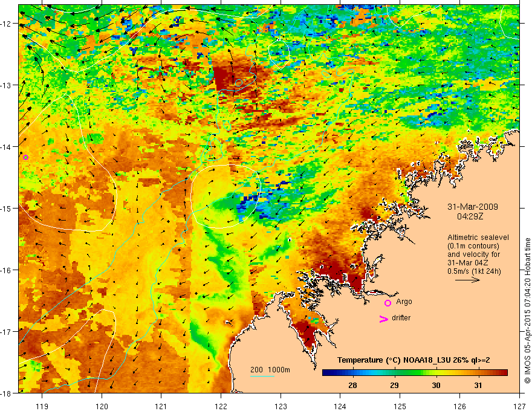Click the longitude axis label '119'
Image resolution: width=532 pixels, height=411 pixels.
pos(42,406)
